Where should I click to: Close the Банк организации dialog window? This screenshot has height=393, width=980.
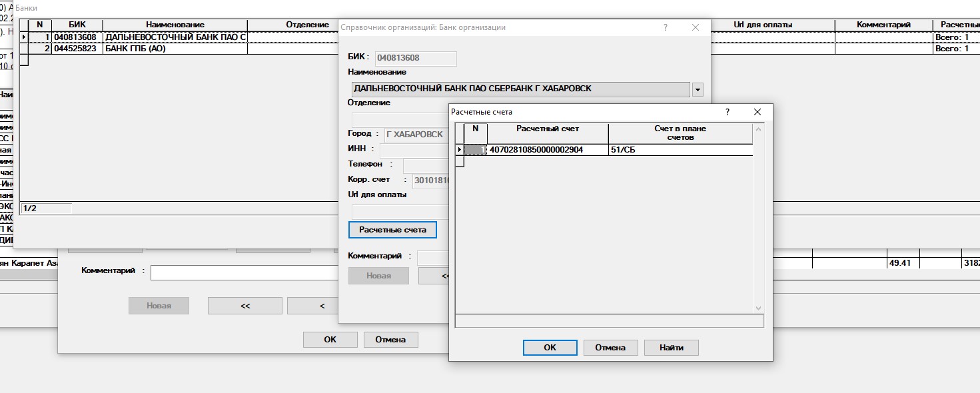[x=696, y=27]
